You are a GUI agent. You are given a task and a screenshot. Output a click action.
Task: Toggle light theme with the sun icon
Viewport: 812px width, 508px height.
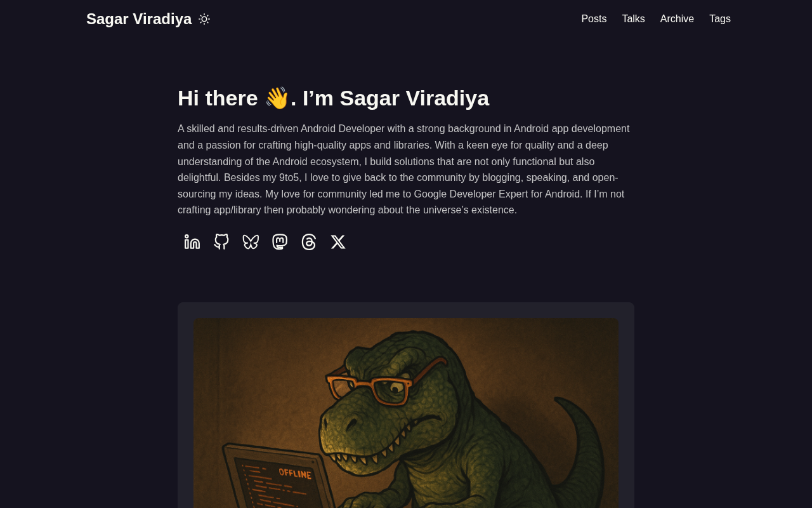[x=204, y=19]
